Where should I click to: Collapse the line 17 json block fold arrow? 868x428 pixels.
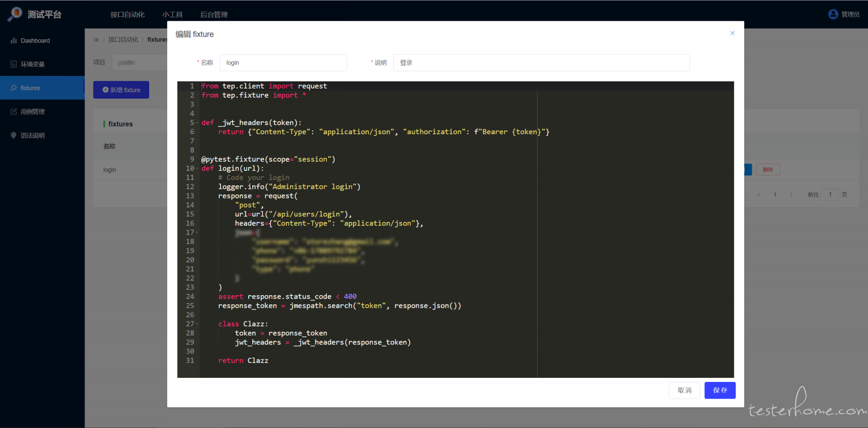tap(197, 233)
